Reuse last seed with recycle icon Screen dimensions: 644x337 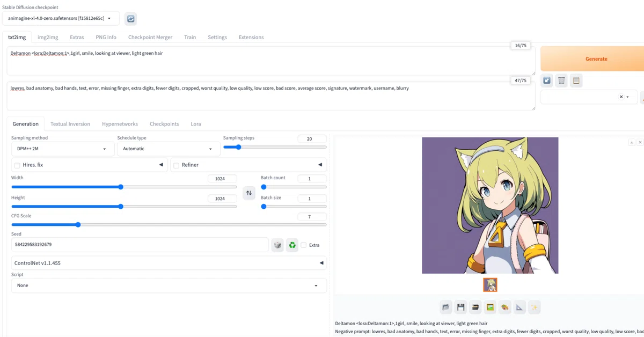[x=292, y=245]
